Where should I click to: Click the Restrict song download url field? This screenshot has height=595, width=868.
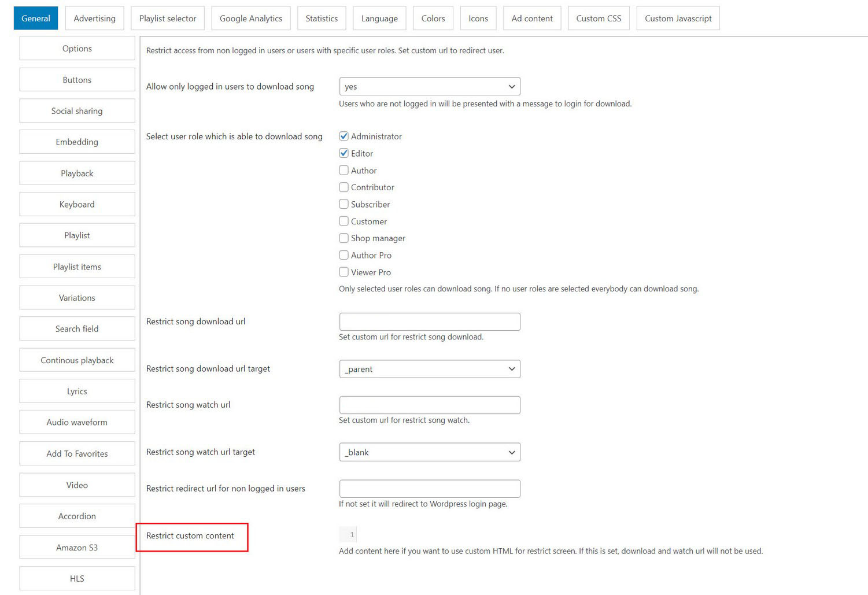point(430,322)
